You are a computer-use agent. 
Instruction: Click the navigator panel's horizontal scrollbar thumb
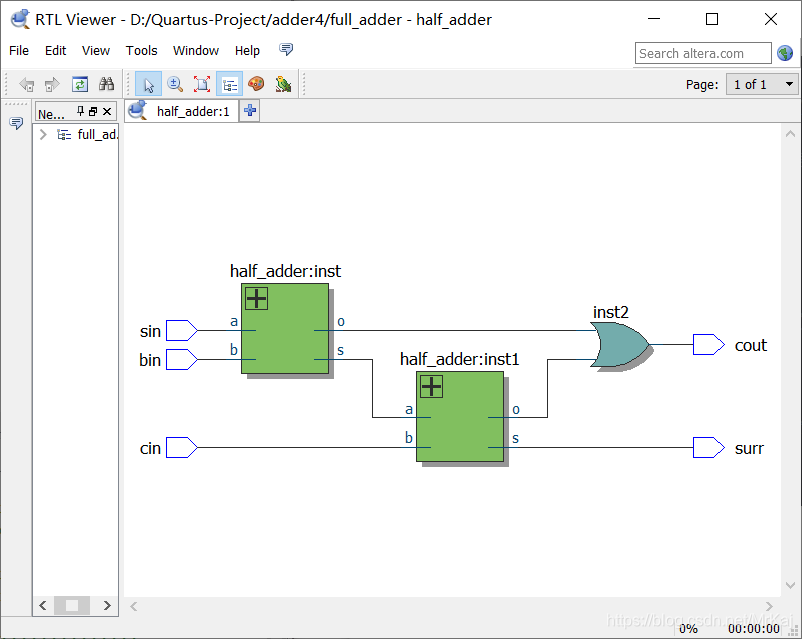tap(72, 606)
